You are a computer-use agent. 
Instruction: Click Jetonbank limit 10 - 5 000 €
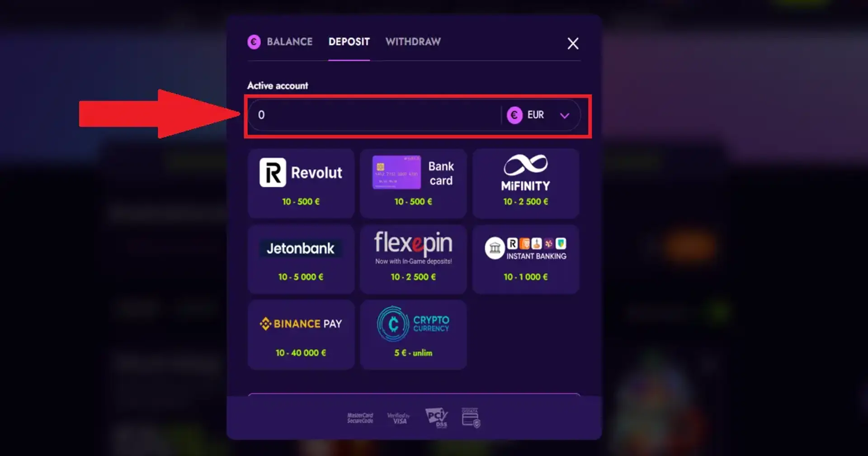(x=301, y=276)
